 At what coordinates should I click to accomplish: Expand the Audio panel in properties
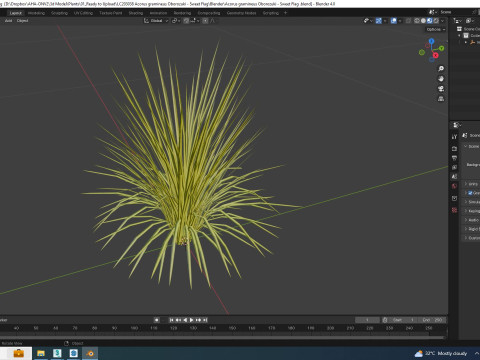[x=472, y=220]
